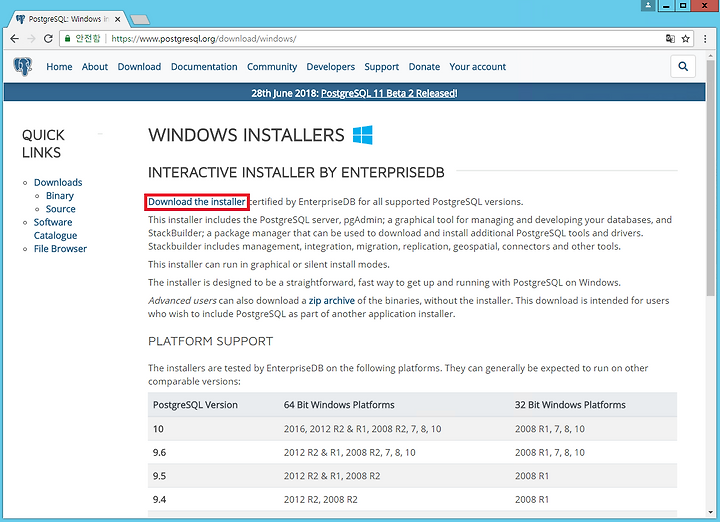Viewport: 720px width, 522px height.
Task: Open the Home menu item
Action: (59, 67)
